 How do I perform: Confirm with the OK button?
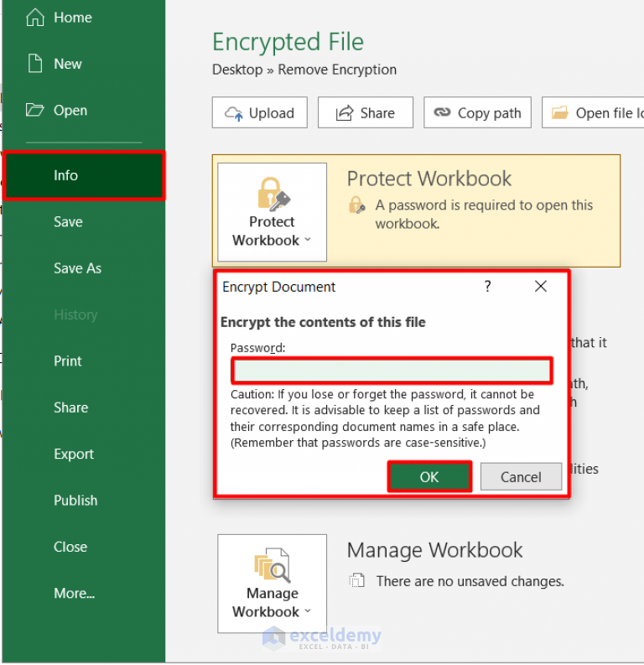[x=429, y=476]
